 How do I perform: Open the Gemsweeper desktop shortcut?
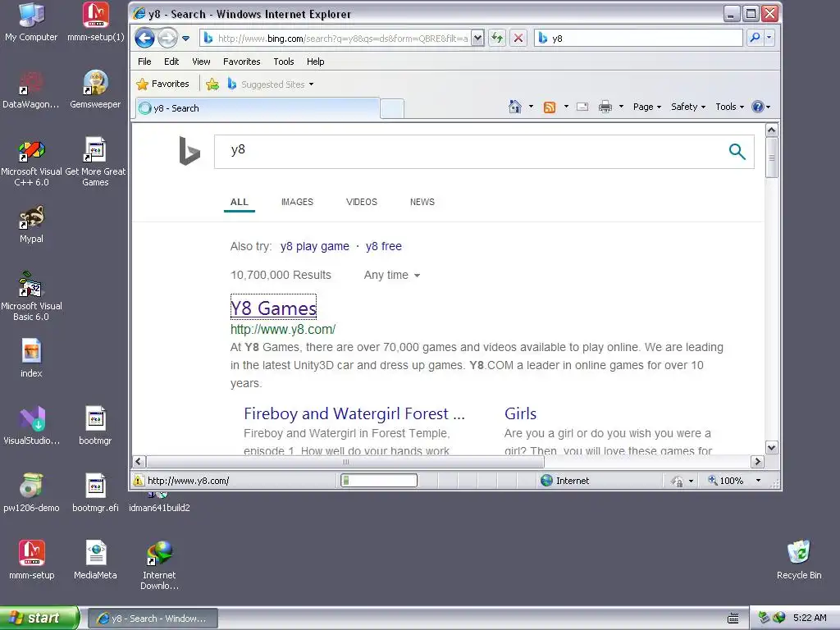coord(95,89)
